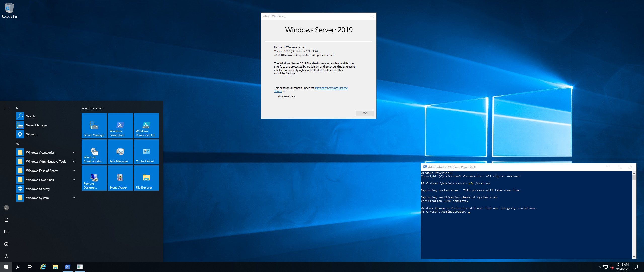Close the Administrator PowerShell window
Image resolution: width=644 pixels, height=272 pixels.
[x=630, y=167]
